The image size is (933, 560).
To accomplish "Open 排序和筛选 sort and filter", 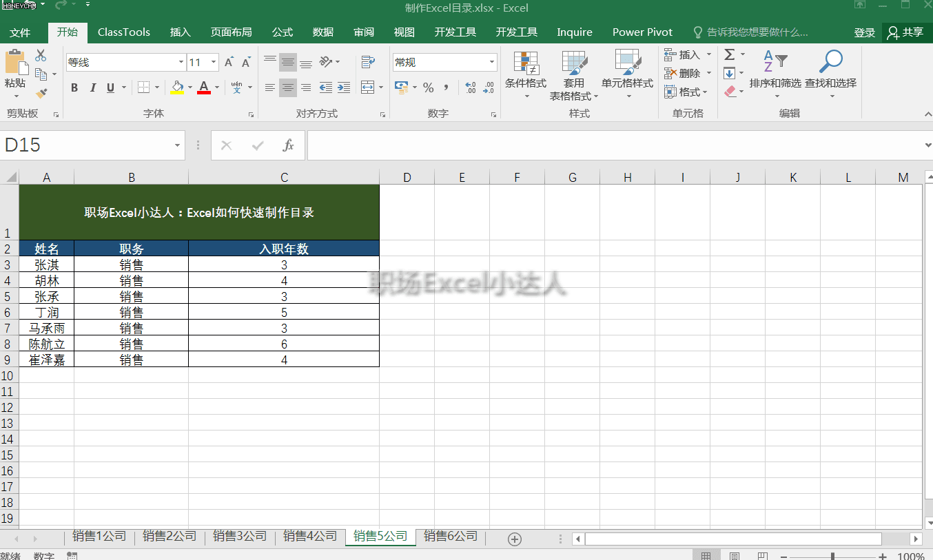I will [x=775, y=74].
